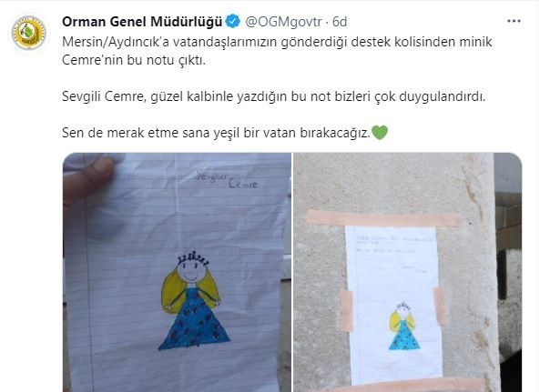Viewport: 550px width, 392px height.
Task: Click the Mersin/Aydıncık opening sentence
Action: pyautogui.click(x=277, y=51)
